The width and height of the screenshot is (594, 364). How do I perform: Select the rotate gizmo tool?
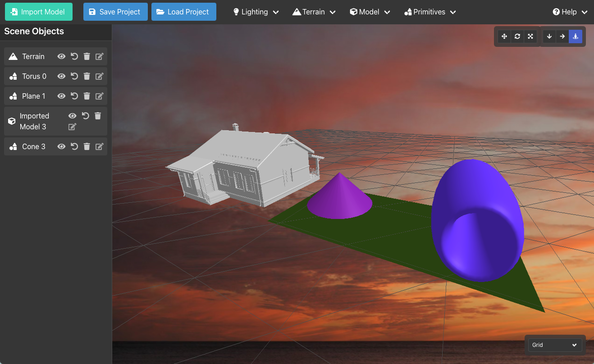click(517, 36)
